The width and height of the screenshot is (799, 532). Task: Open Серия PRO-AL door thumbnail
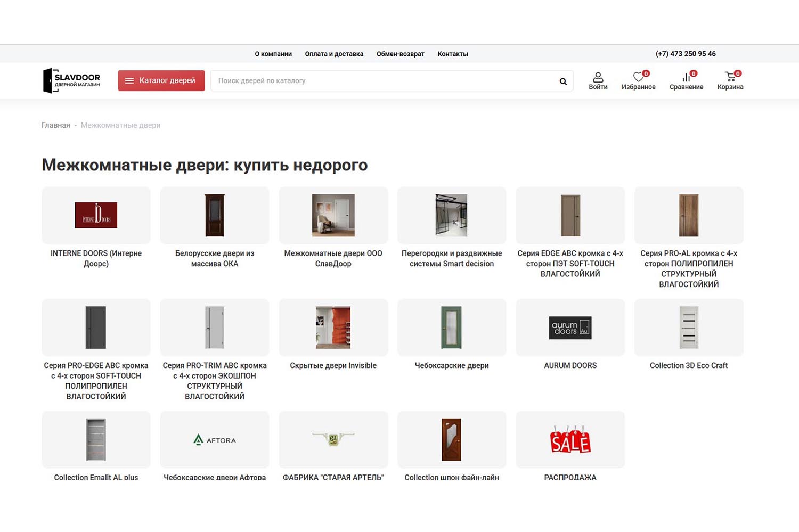click(689, 215)
